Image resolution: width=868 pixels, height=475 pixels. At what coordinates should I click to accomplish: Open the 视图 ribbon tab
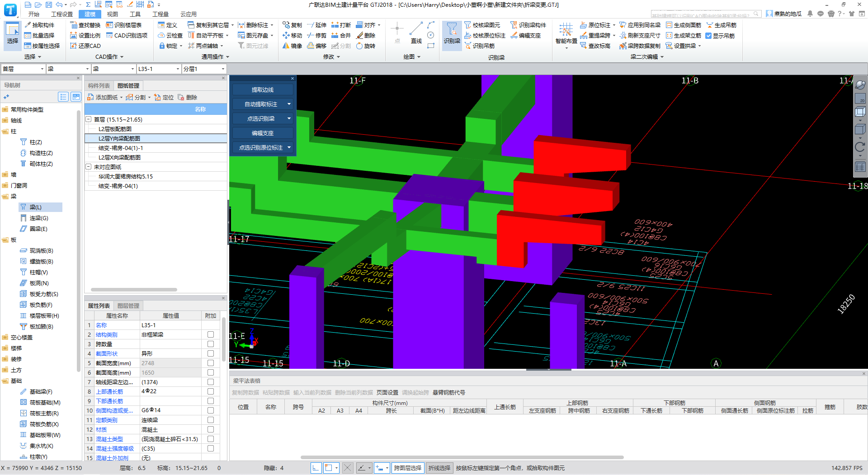coord(113,14)
